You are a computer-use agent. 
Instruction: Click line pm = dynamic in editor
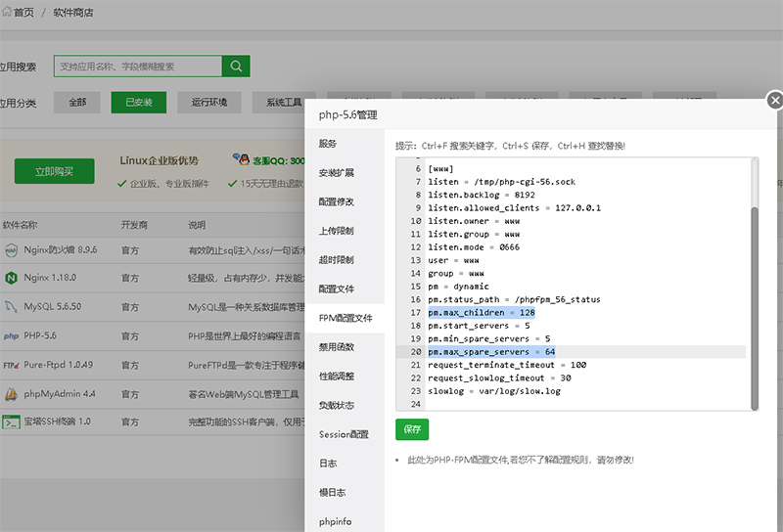click(458, 287)
